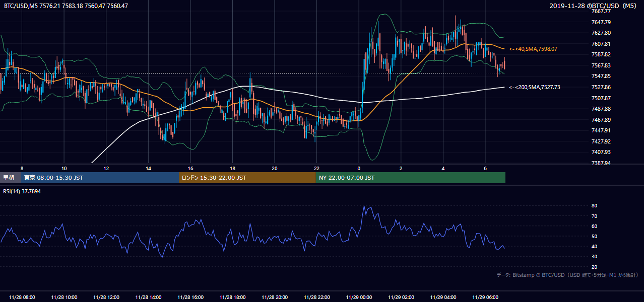Select the 40 SMA 7598.07 label
The height and width of the screenshot is (302, 644).
[533, 49]
